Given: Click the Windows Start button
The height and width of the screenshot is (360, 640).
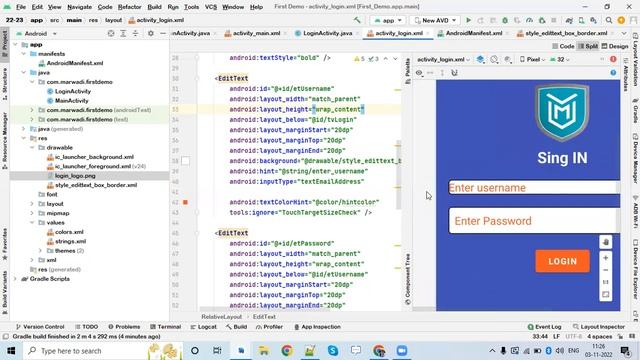Looking at the screenshot, I should point(11,351).
